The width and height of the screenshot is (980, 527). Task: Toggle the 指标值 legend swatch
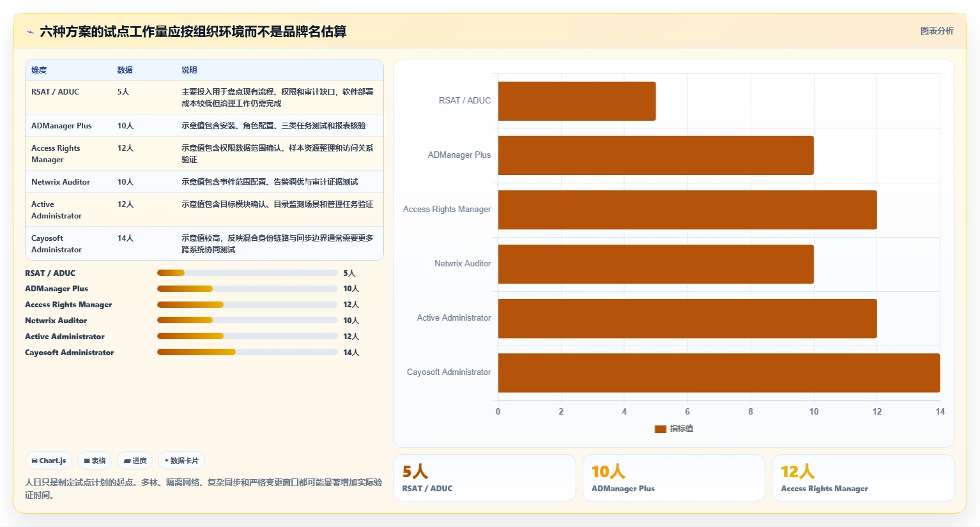click(x=661, y=429)
